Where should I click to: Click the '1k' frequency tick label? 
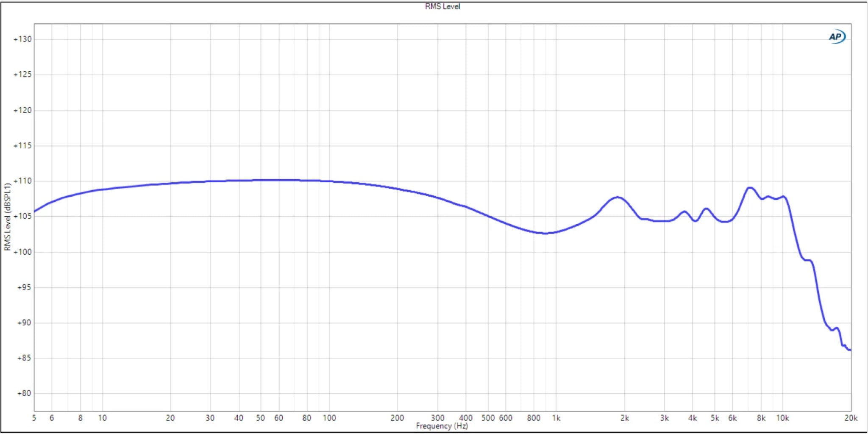[556, 418]
